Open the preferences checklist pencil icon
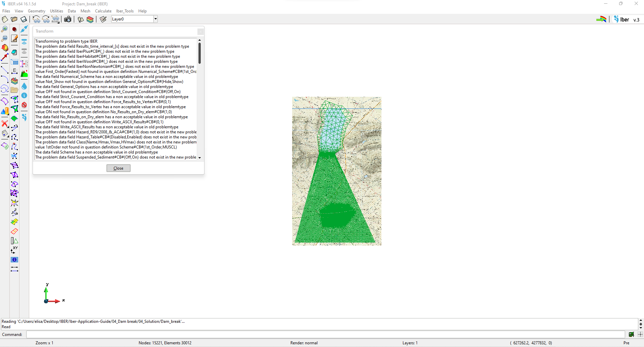This screenshot has width=644, height=347. (103, 19)
